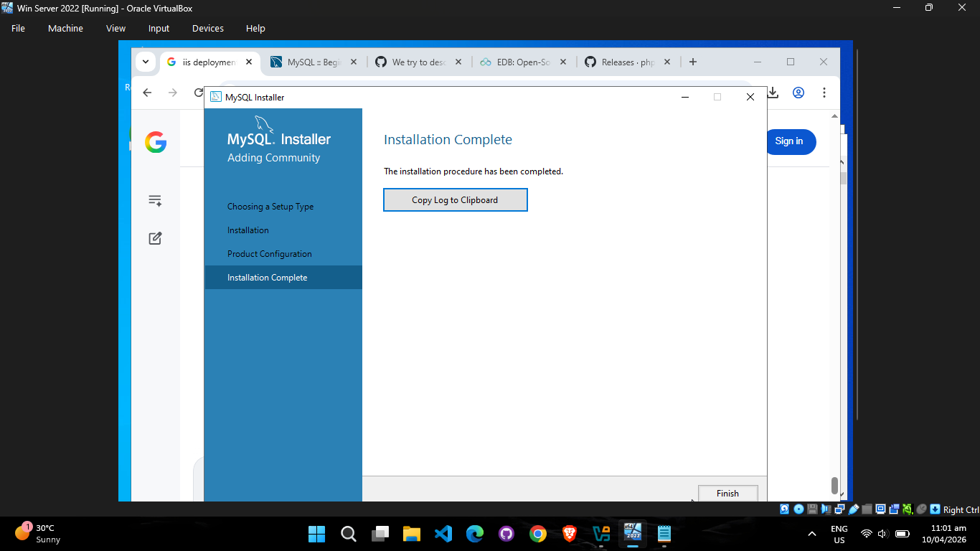
Task: Open Chrome tab search chevron
Action: (x=146, y=62)
